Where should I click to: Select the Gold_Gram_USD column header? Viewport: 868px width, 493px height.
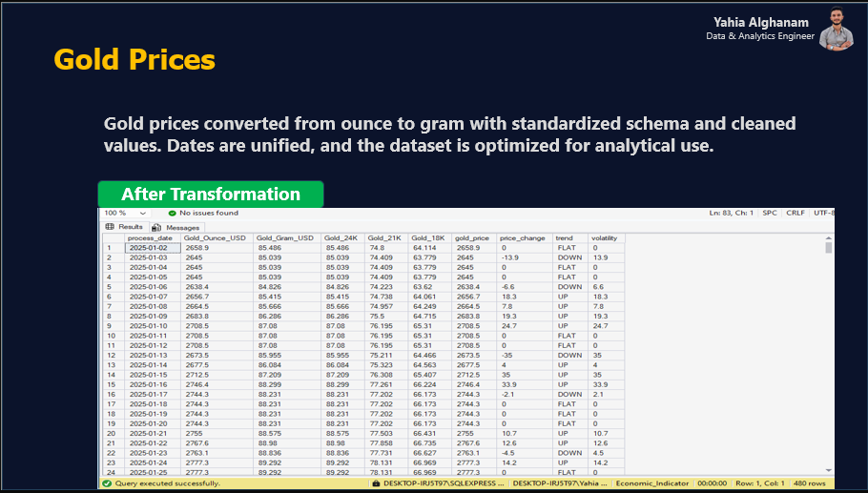(x=287, y=238)
